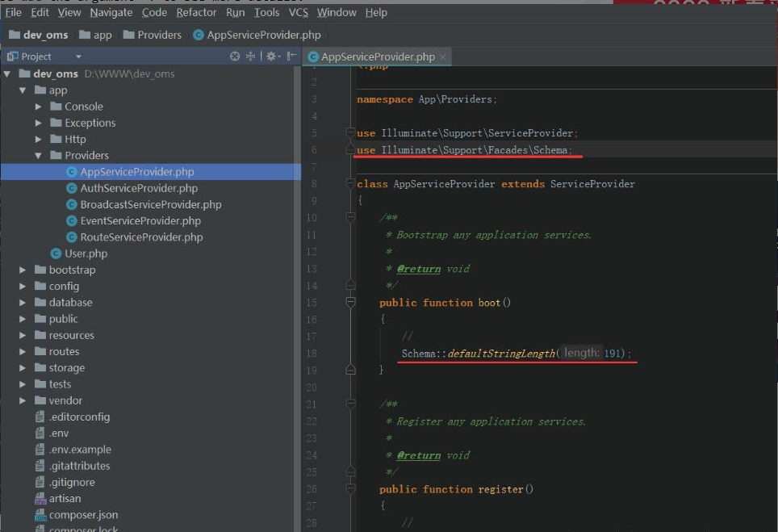Expand the Console folder
778x532 pixels.
click(38, 107)
